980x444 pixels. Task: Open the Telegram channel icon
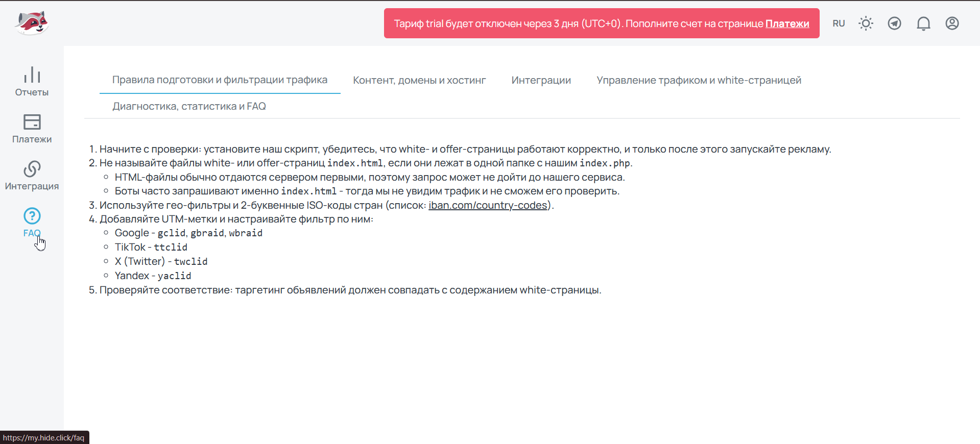click(x=894, y=23)
